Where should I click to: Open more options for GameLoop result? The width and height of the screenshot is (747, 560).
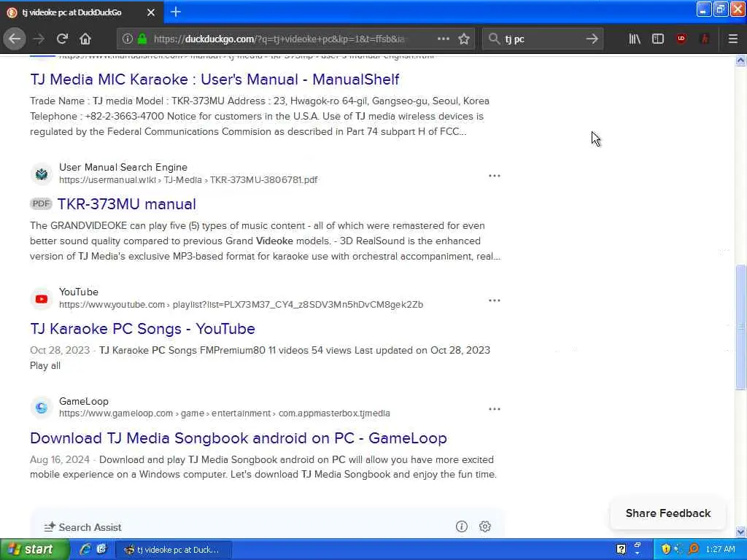[x=494, y=409]
